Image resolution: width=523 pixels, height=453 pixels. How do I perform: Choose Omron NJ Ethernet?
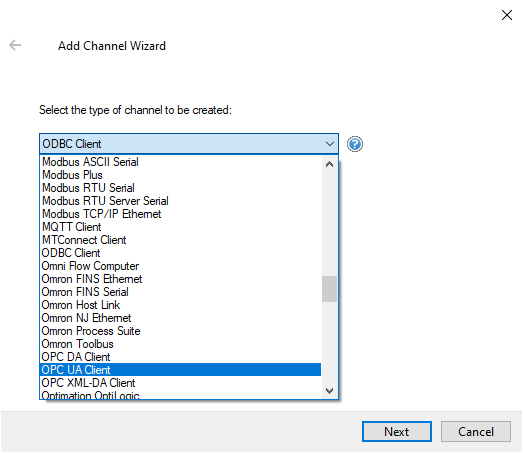180,318
